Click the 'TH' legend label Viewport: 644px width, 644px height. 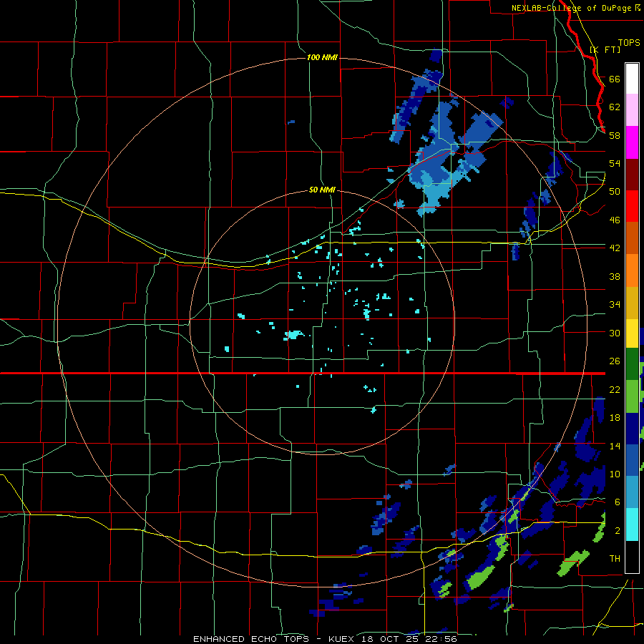click(x=615, y=558)
